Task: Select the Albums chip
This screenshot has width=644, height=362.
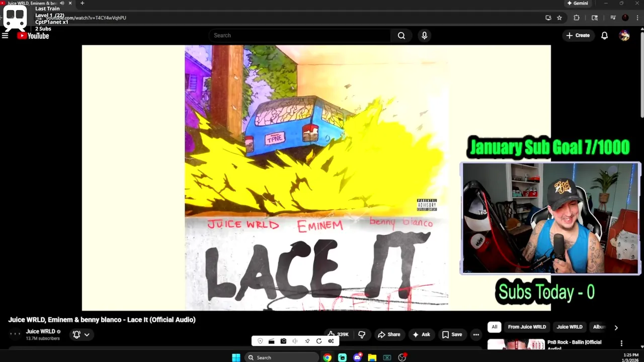Action: click(x=598, y=327)
